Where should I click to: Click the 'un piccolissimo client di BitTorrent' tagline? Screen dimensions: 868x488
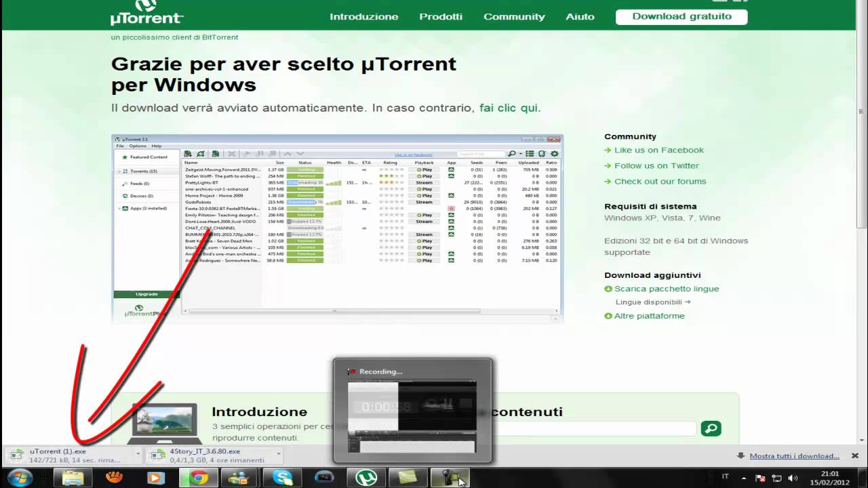174,37
